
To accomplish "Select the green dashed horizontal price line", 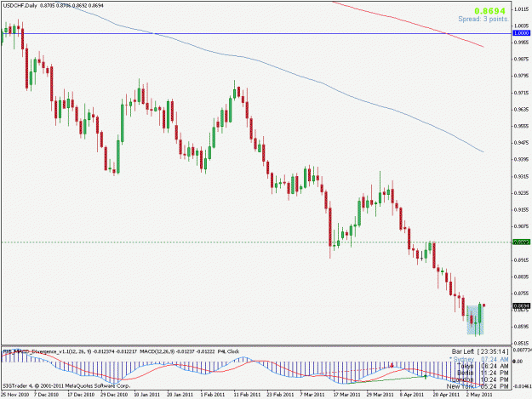I will coord(256,242).
